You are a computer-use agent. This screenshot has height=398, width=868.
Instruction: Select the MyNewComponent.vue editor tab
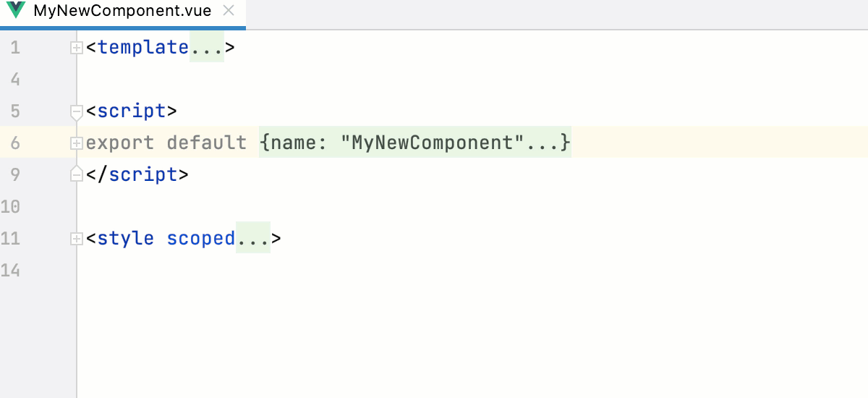(x=122, y=12)
